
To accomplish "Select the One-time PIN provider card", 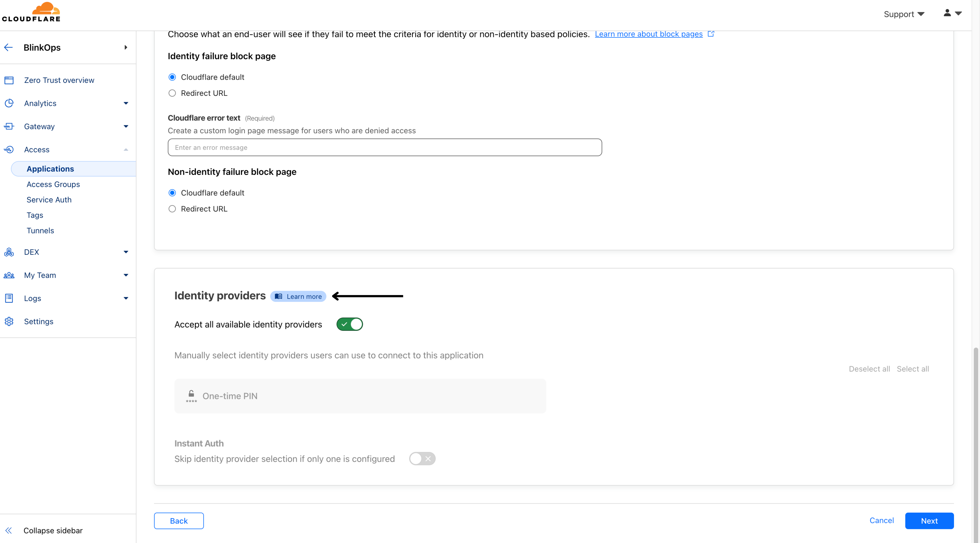I will click(360, 396).
